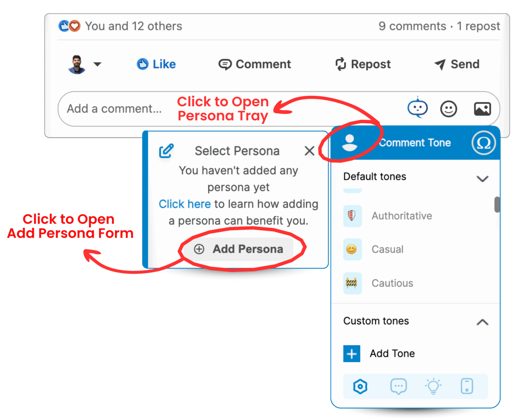
Task: Click the Add a comment input field
Action: (230, 109)
